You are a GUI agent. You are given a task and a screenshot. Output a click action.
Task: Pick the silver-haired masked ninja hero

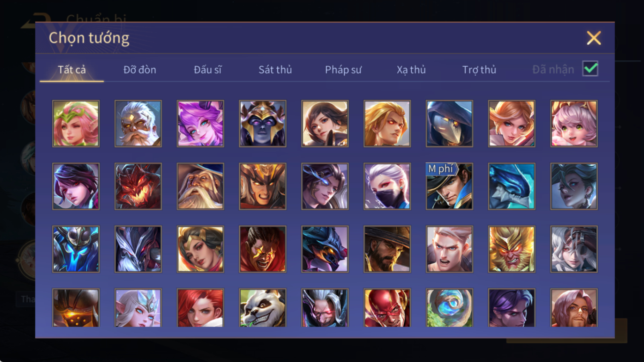coord(387,186)
